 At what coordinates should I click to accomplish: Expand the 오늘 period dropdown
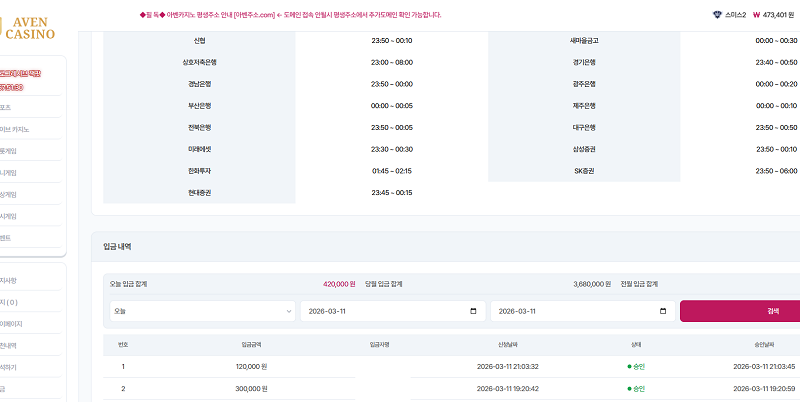[x=202, y=311]
